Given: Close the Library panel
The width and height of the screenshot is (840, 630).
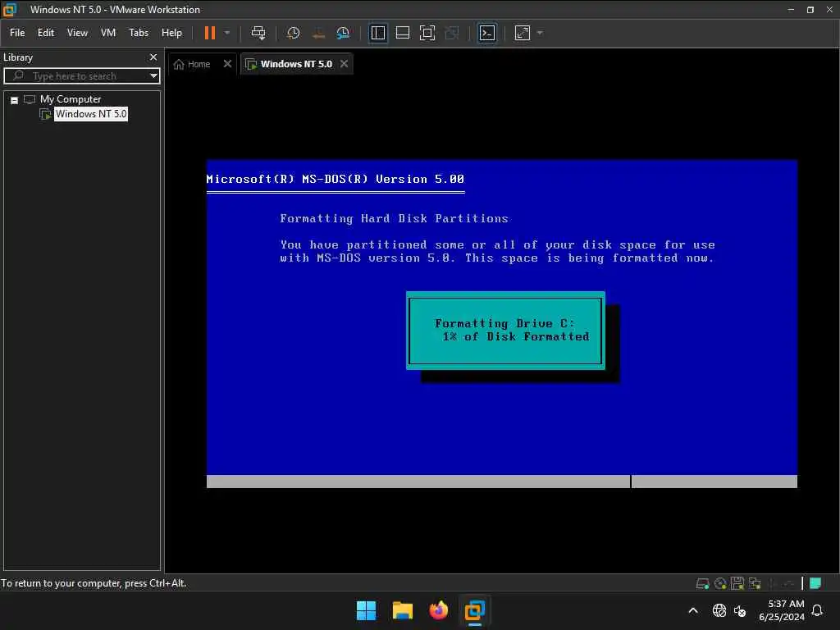Looking at the screenshot, I should tap(153, 57).
